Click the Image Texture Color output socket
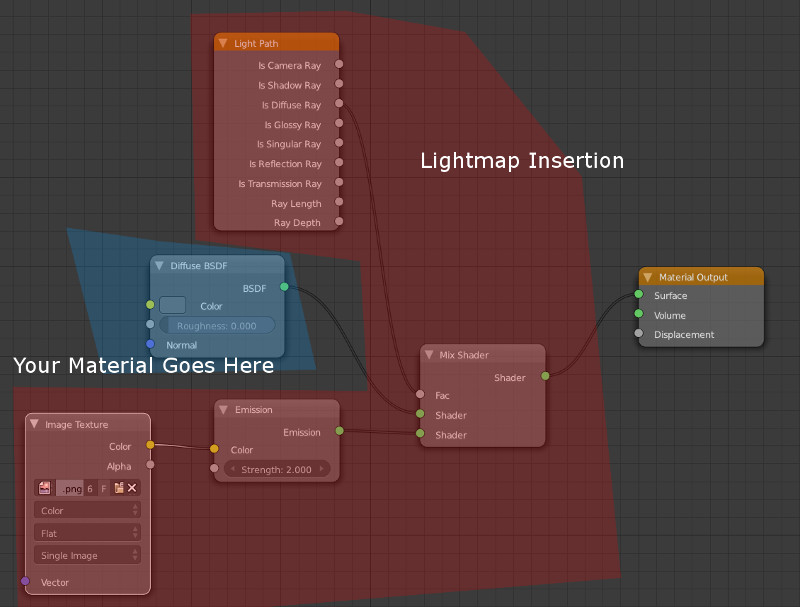Viewport: 800px width, 607px height. [x=150, y=445]
